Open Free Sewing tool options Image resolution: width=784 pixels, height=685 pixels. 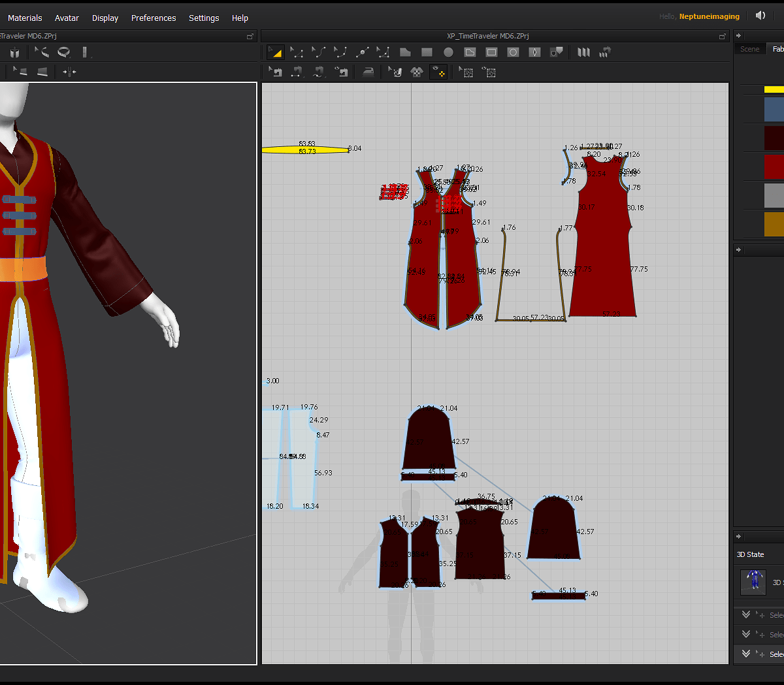tap(319, 72)
